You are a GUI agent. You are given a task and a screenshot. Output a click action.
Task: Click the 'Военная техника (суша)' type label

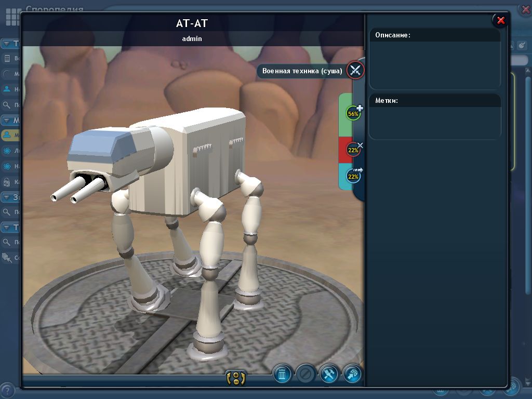click(x=302, y=71)
